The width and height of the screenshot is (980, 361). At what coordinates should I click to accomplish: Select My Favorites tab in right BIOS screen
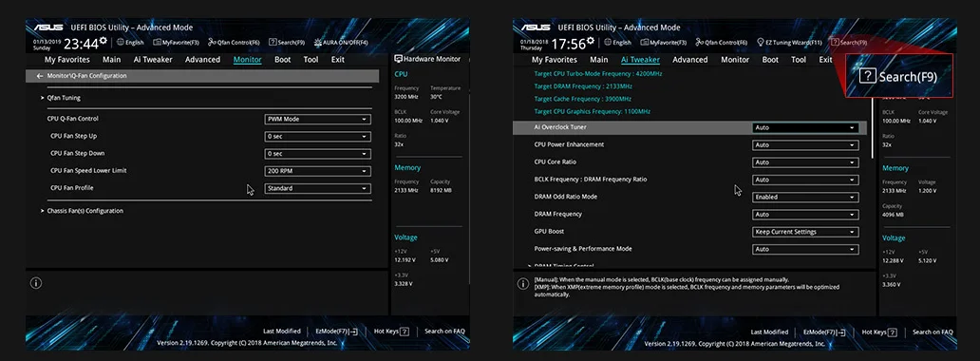[555, 60]
